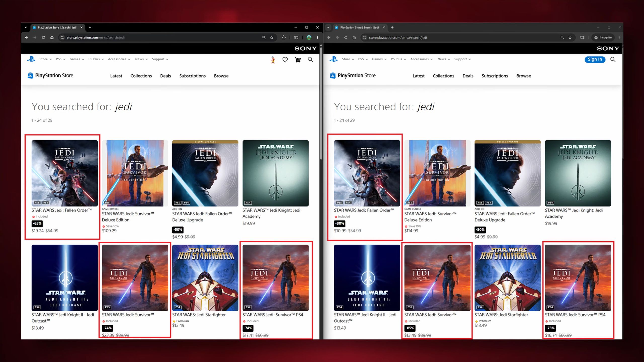This screenshot has height=362, width=644.
Task: Open Browse tab in right PlayStation Store
Action: [x=524, y=76]
